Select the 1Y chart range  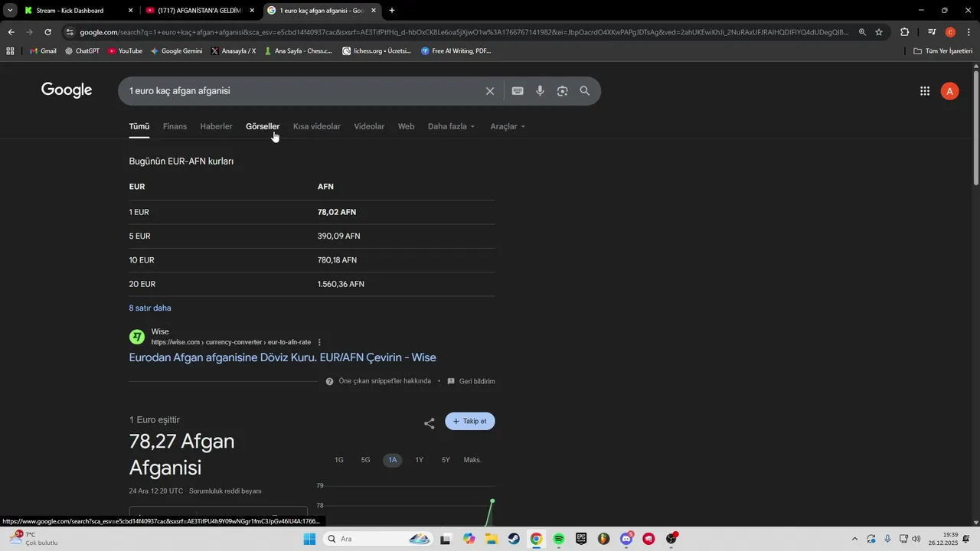point(419,460)
